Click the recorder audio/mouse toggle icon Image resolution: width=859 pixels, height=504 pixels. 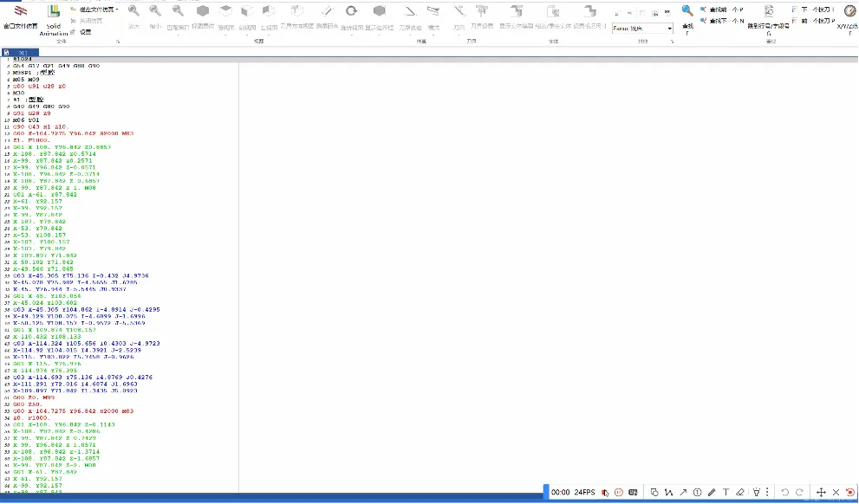[605, 492]
